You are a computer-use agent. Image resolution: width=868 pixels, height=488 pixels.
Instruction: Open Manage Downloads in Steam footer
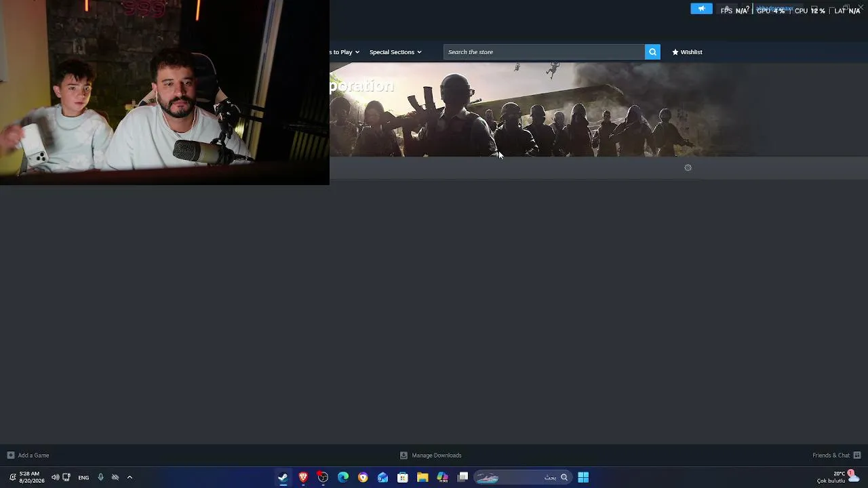(x=431, y=455)
